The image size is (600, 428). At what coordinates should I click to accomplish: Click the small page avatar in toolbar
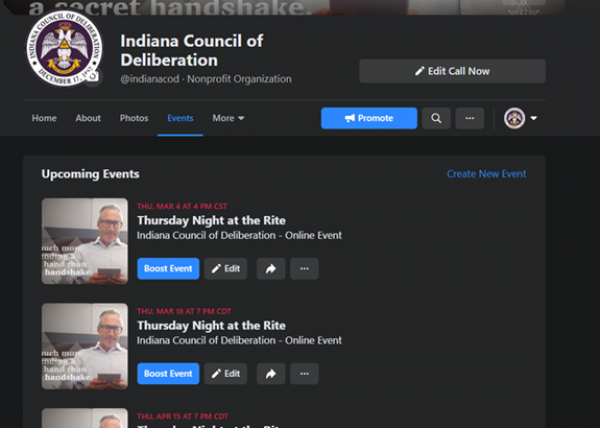tap(514, 118)
